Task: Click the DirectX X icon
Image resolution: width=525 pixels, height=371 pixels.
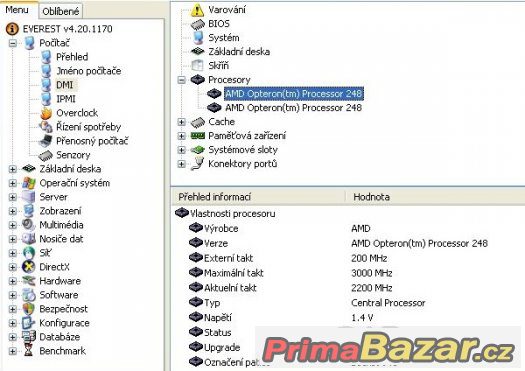Action: pos(29,267)
